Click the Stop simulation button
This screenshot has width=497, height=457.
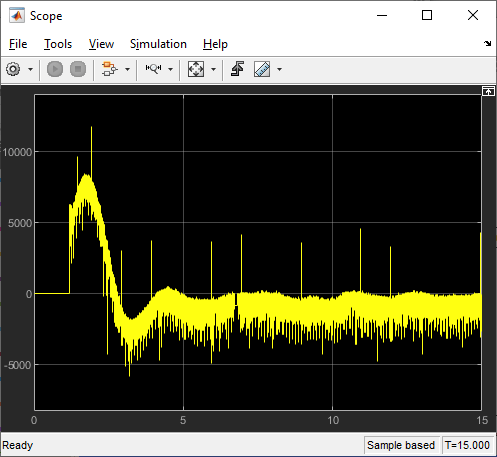[78, 69]
